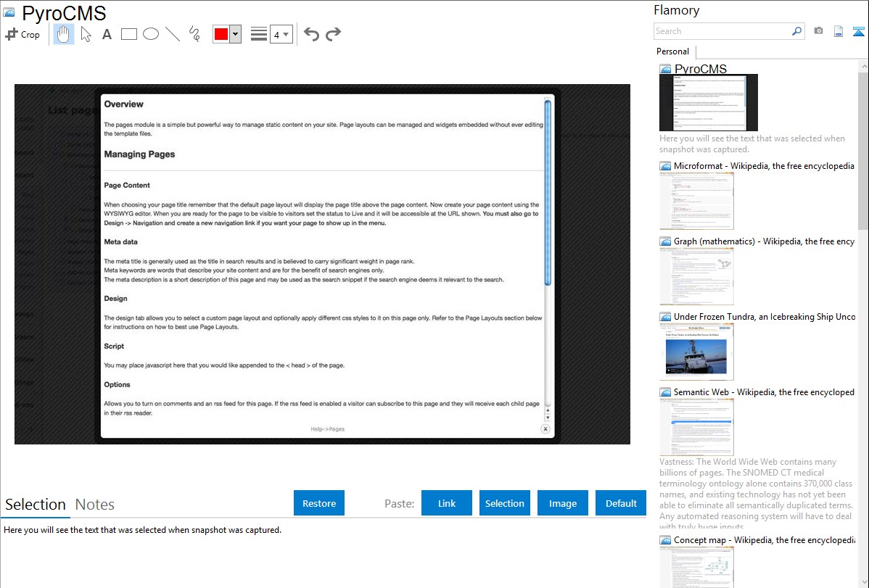
Task: Click the icon beside the Semantic Web title
Action: pos(666,392)
